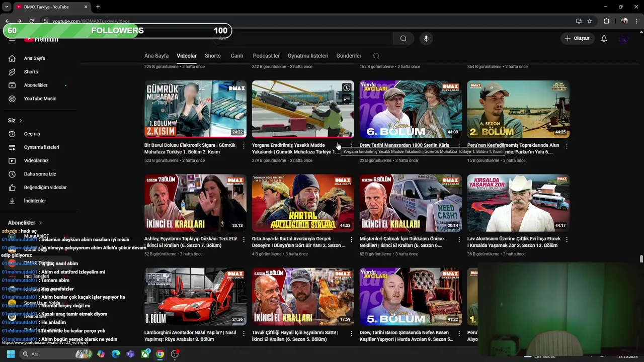Open Microsoft Teams from the taskbar

(x=130, y=354)
